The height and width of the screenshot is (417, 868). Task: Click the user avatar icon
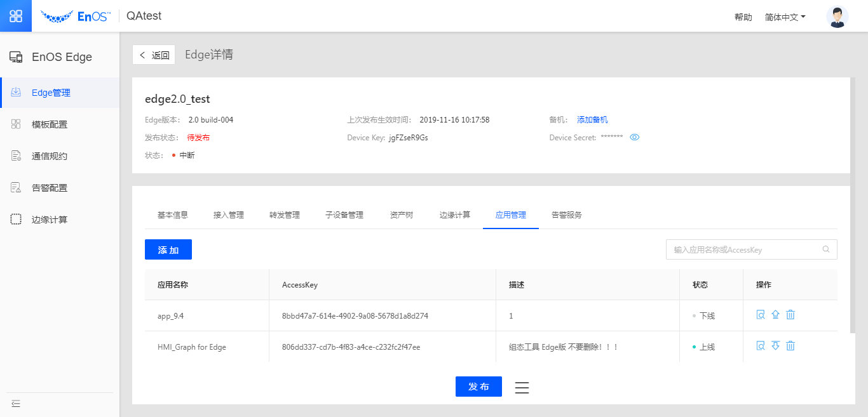[x=837, y=17]
